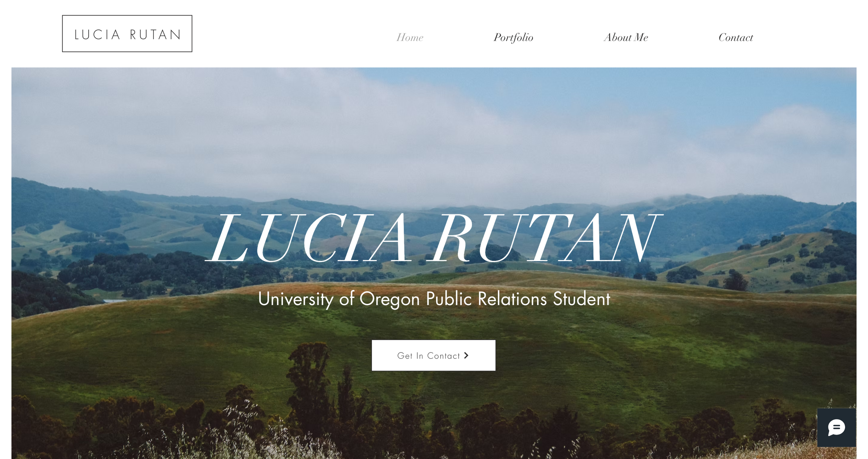Click the University of Oregon subtitle text

coord(434,299)
